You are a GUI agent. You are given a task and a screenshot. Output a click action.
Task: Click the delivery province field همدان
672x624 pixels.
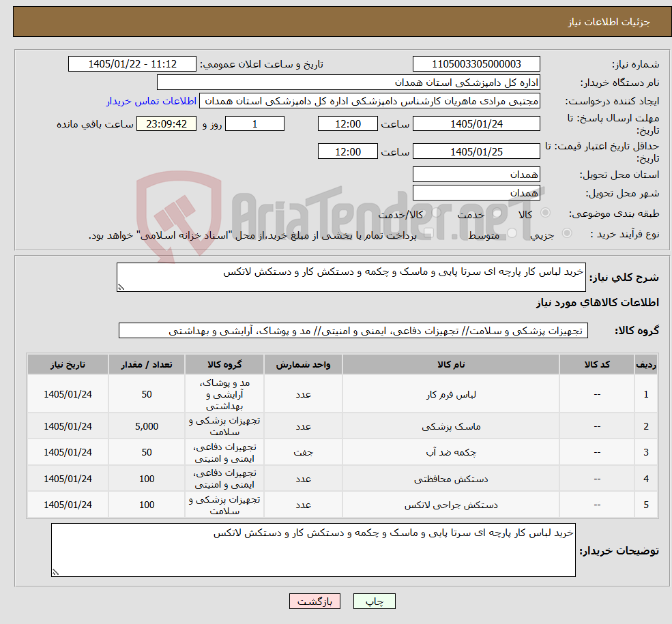(x=476, y=175)
